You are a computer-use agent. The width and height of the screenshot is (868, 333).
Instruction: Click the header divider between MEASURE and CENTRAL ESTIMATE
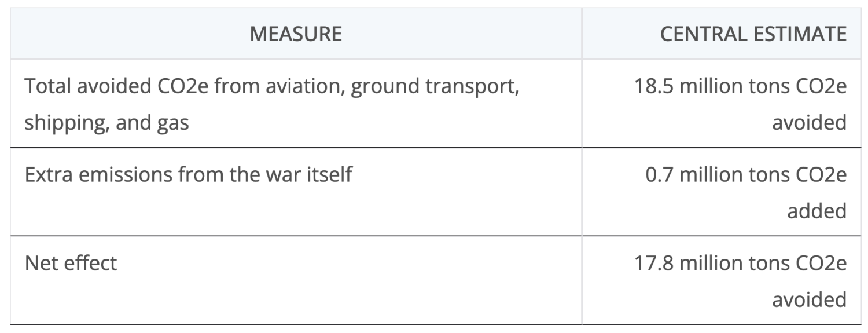[x=582, y=34]
